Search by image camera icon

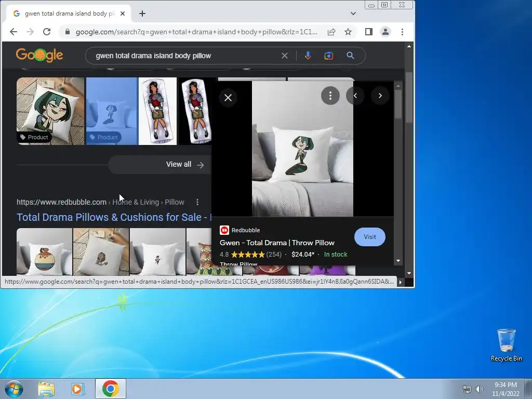click(x=329, y=56)
